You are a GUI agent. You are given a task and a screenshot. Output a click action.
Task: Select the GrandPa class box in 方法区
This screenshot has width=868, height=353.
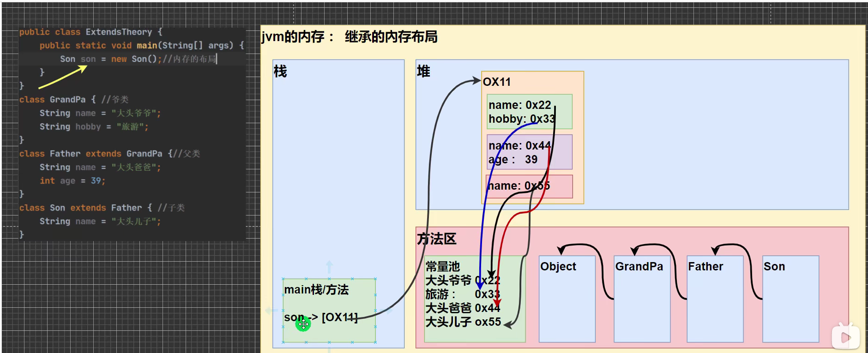pyautogui.click(x=642, y=299)
